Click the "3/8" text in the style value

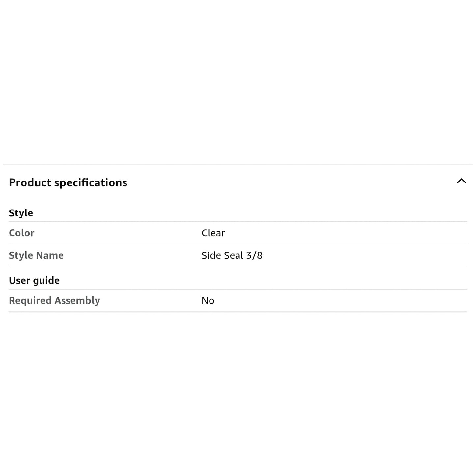click(x=254, y=255)
